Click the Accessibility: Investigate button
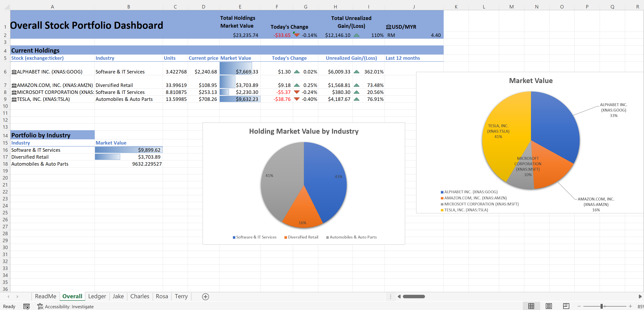Image resolution: width=644 pixels, height=310 pixels. 65,306
